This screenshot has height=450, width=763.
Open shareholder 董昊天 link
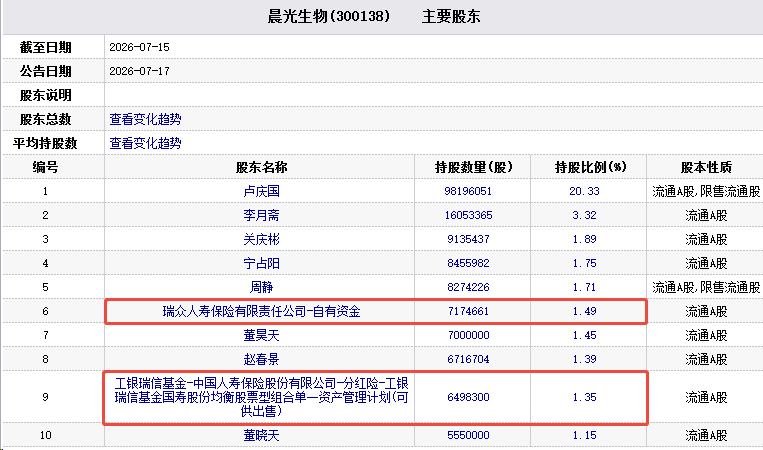[x=261, y=335]
